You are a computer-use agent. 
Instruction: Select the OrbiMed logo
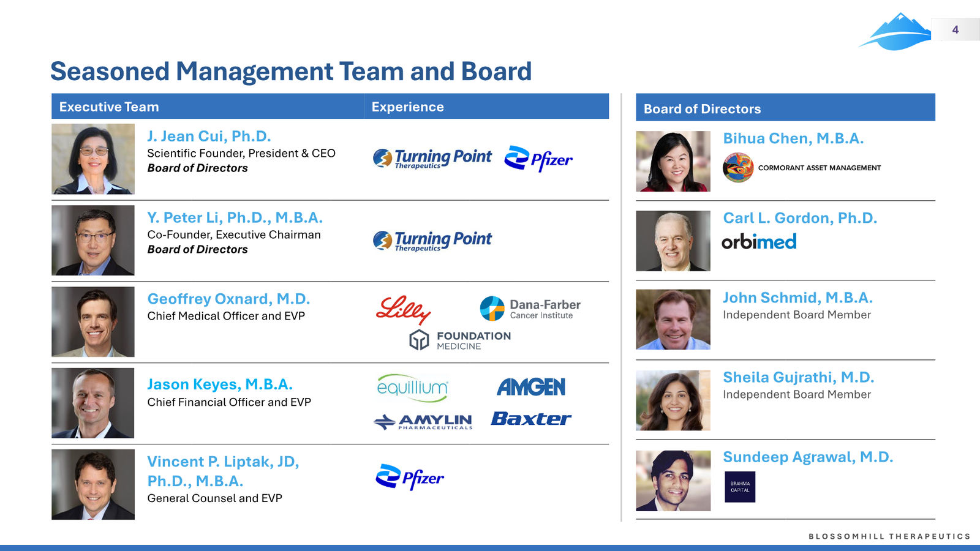coord(759,242)
